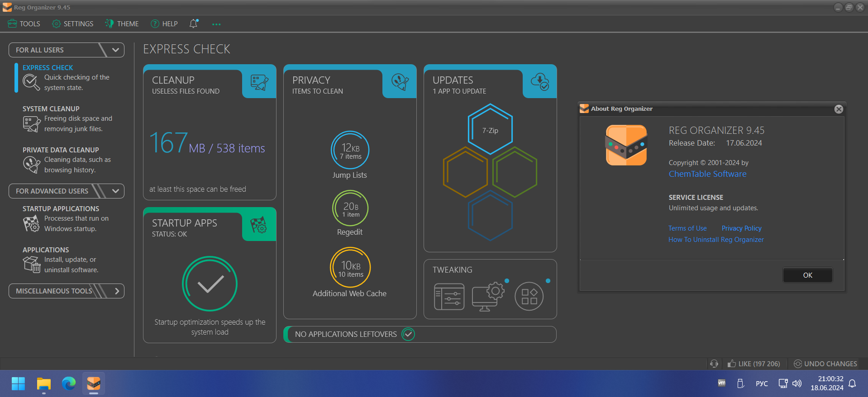Click Reg Organizer taskbar icon
868x397 pixels.
(x=94, y=384)
